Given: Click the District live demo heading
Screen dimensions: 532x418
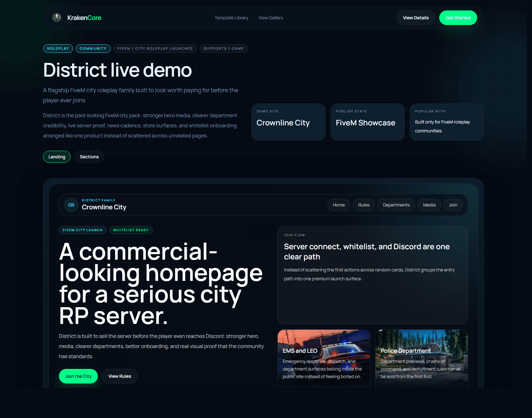Looking at the screenshot, I should coord(117,70).
